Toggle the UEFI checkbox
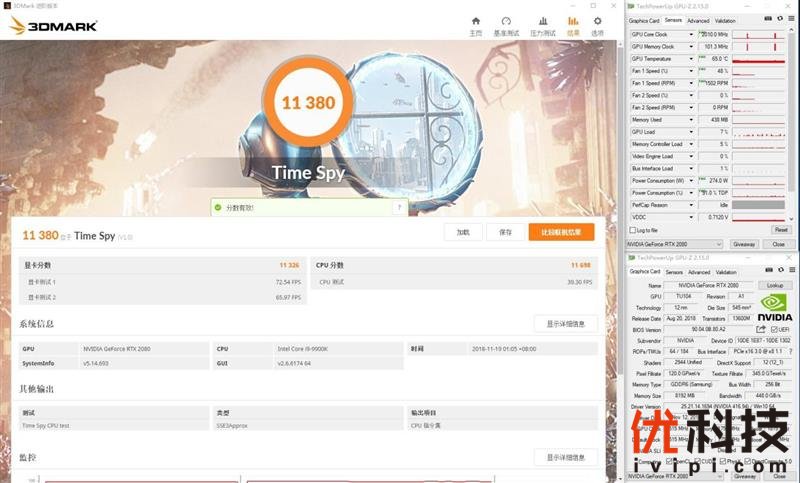Image resolution: width=800 pixels, height=483 pixels. 774,330
